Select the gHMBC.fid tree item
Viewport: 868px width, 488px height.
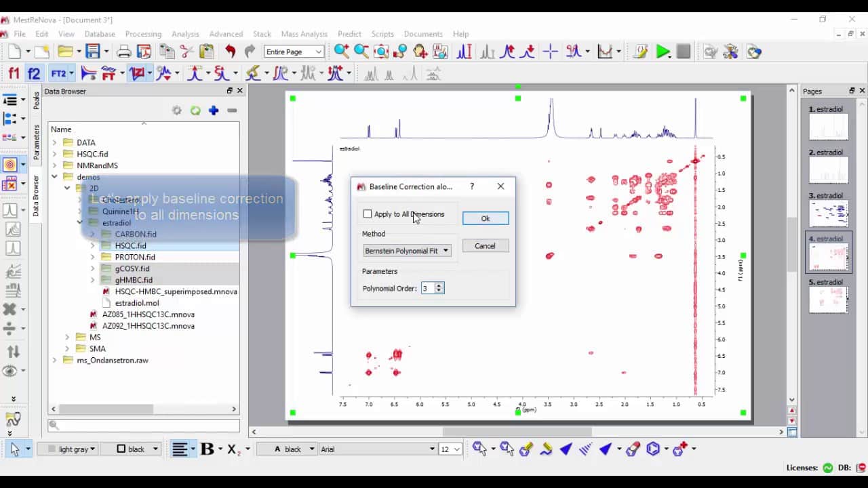[x=134, y=280]
